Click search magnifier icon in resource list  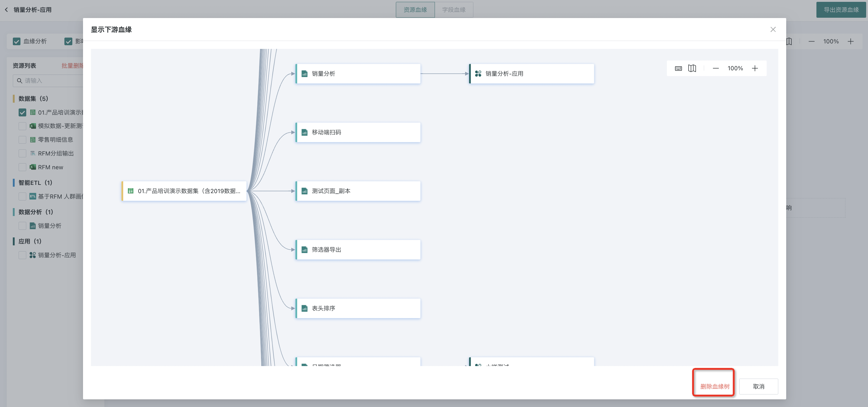coord(20,81)
